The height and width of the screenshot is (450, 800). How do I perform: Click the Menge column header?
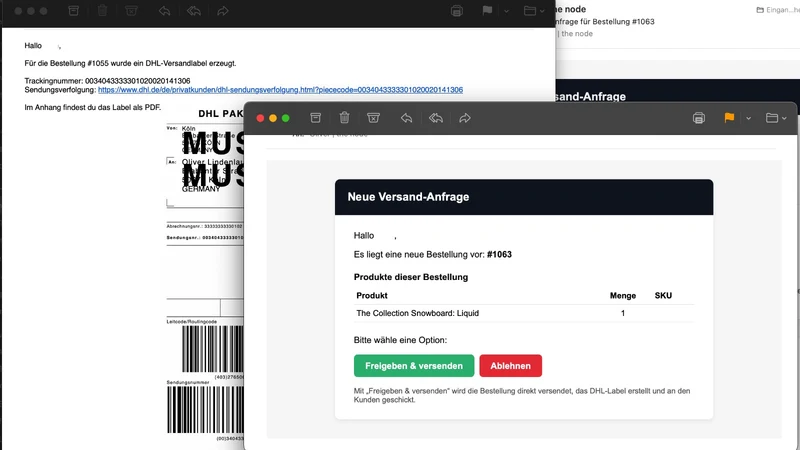pos(622,295)
